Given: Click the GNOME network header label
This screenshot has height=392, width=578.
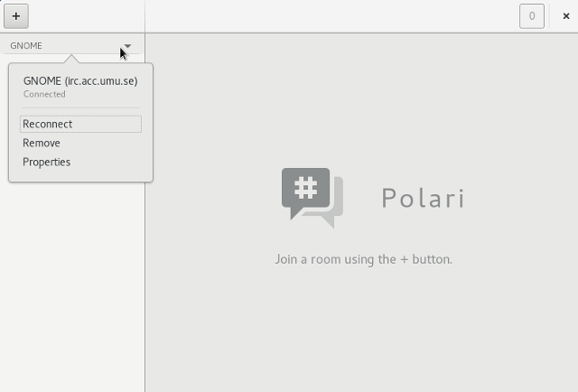Looking at the screenshot, I should point(26,46).
